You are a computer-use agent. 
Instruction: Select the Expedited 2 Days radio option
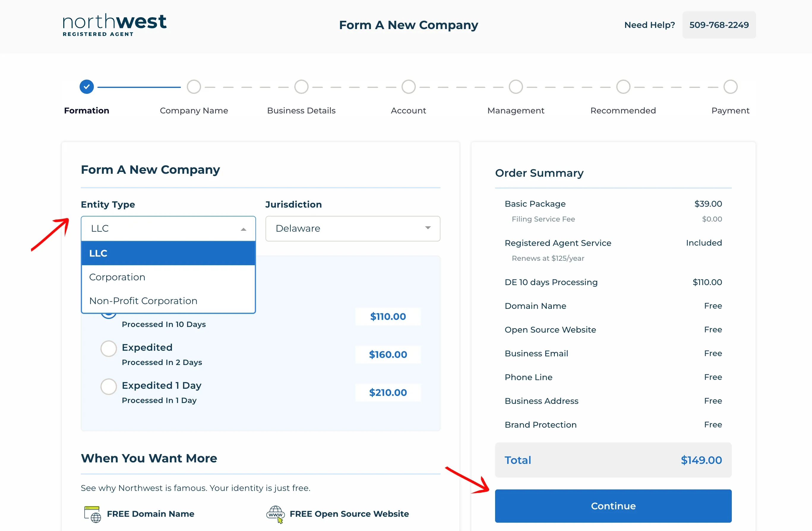108,348
